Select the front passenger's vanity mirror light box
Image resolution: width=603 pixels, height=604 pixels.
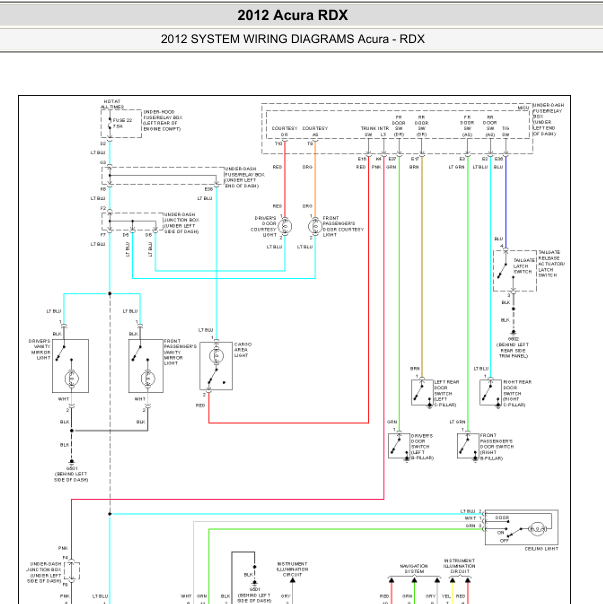coord(146,366)
